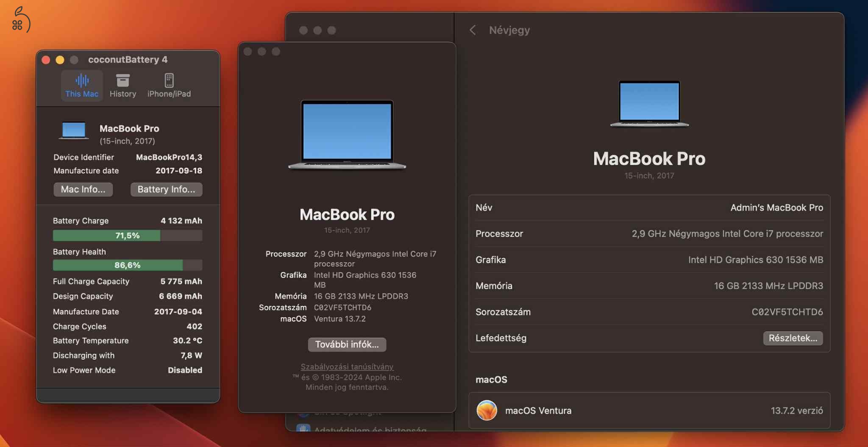Click the macOS Ventura logo icon
The image size is (868, 447).
487,410
